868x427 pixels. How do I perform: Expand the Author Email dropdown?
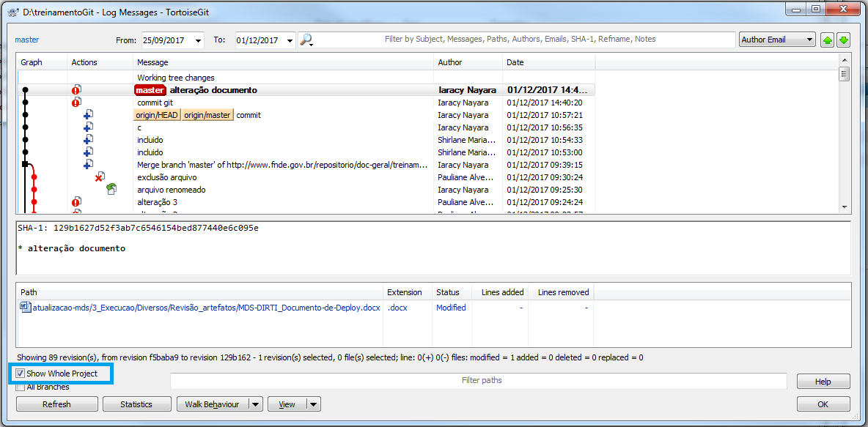point(809,40)
